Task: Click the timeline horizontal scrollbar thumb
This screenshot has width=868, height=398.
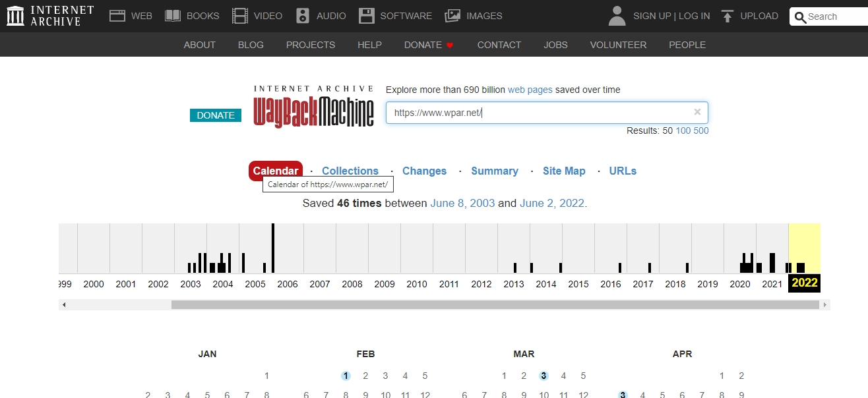Action: [495, 305]
